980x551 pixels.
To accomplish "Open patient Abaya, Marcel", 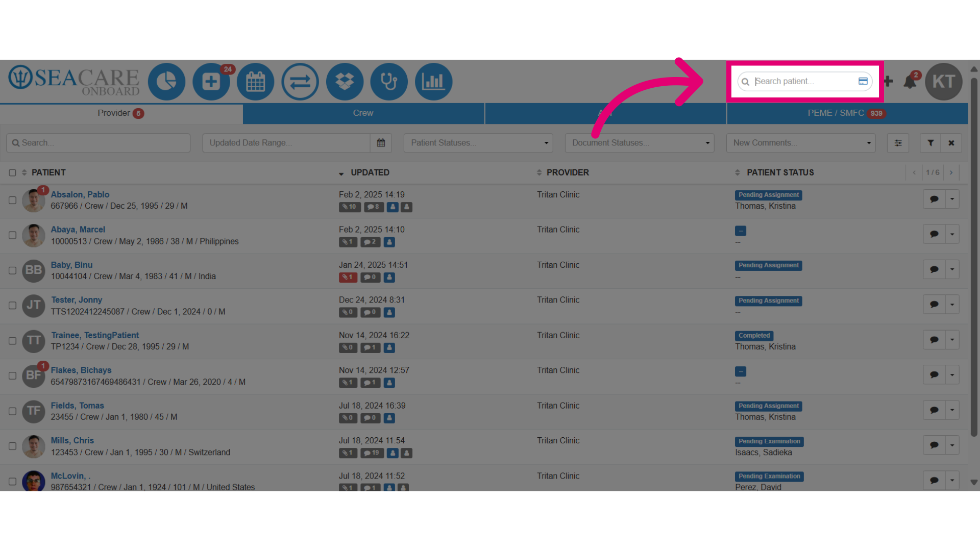I will (x=78, y=230).
